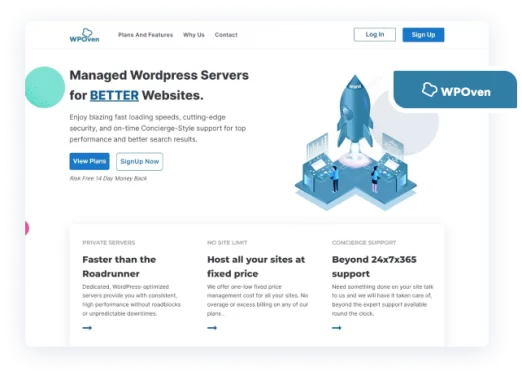This screenshot has height=376, width=522.
Task: Open Plans And Features menu item
Action: (146, 35)
